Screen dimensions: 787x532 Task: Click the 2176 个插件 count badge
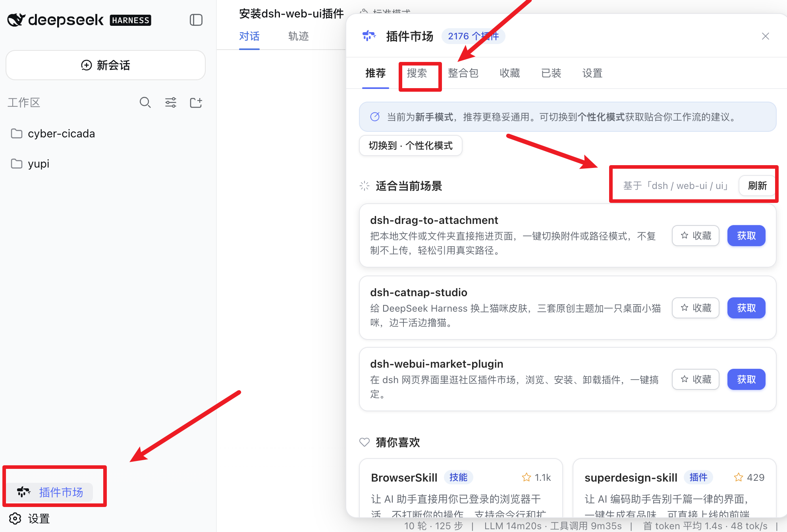pos(473,36)
